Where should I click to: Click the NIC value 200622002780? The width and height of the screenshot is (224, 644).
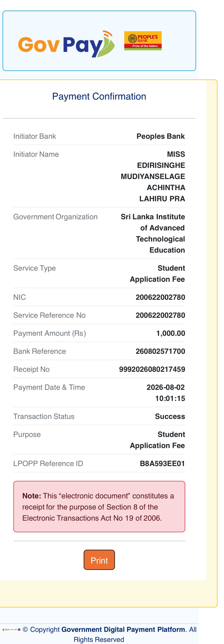pyautogui.click(x=160, y=297)
